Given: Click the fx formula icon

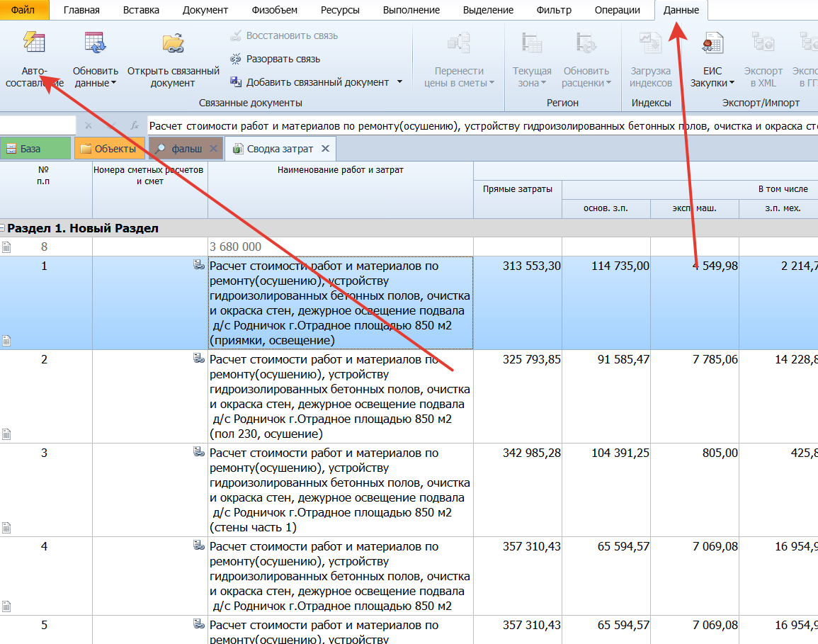Looking at the screenshot, I should click(135, 125).
